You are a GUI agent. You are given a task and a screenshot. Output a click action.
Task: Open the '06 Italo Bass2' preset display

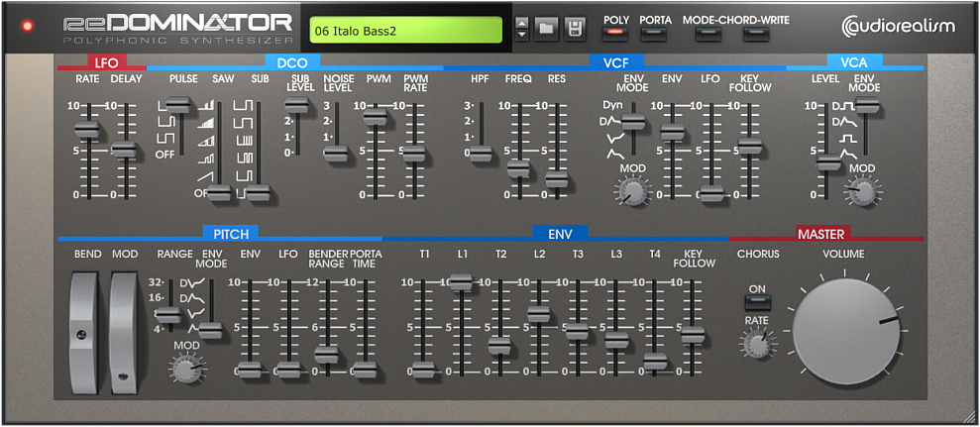406,30
